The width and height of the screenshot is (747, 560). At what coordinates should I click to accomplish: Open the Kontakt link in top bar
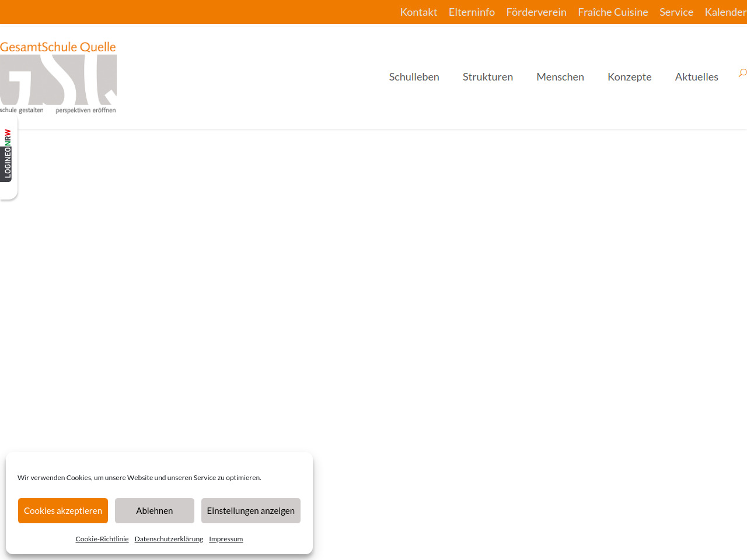pos(418,12)
